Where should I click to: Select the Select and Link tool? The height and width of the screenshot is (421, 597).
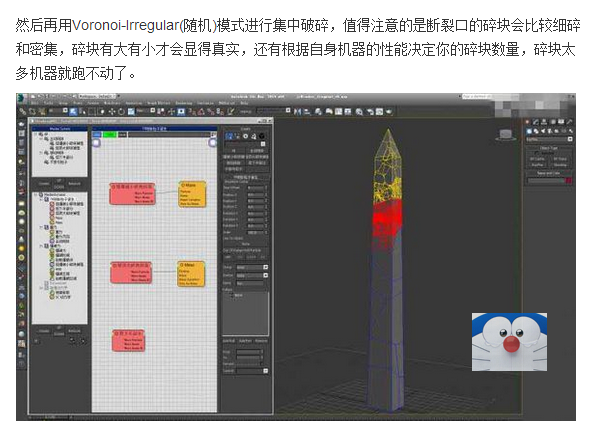(23, 111)
